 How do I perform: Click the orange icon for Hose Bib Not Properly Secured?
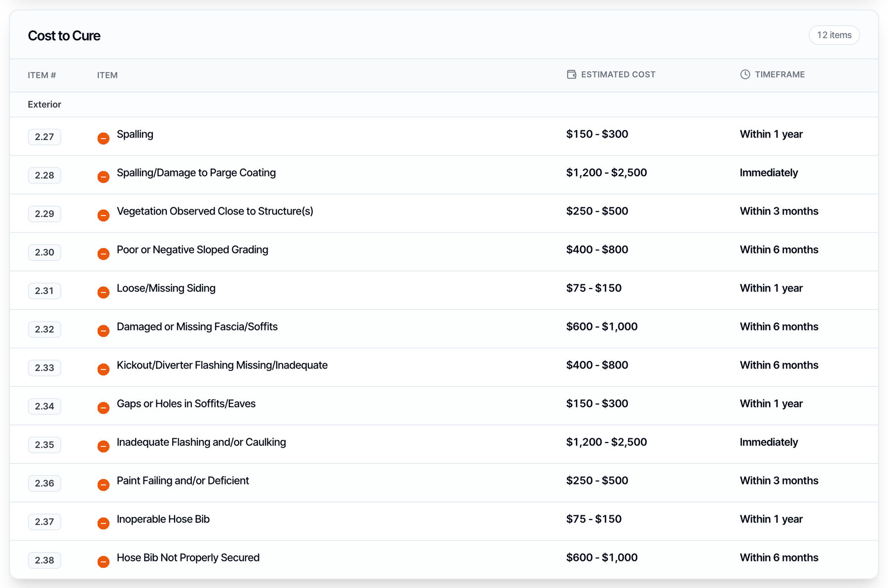point(103,561)
